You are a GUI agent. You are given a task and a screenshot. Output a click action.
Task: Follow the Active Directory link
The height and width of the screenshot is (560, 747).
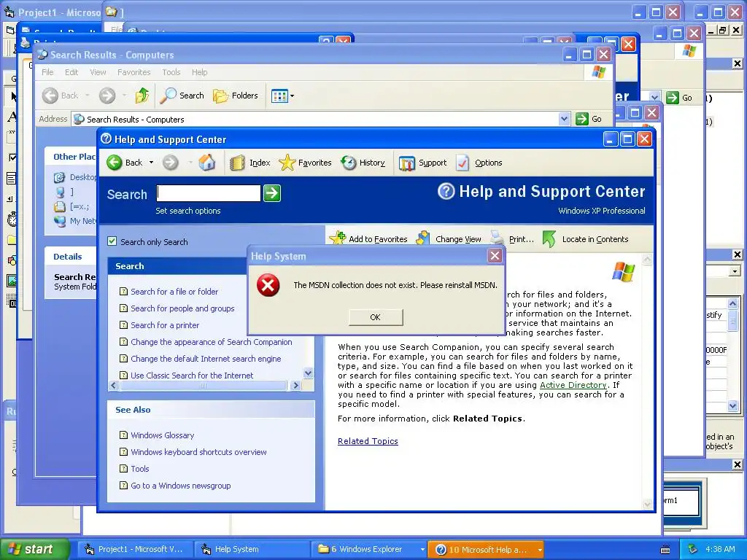pos(573,385)
